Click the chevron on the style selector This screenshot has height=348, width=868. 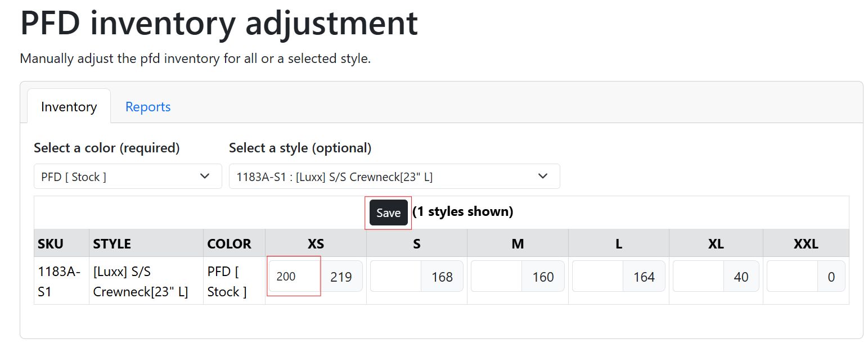[543, 176]
